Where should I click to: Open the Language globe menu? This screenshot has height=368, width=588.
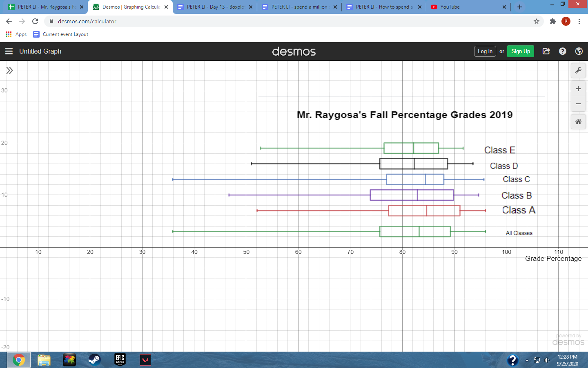[x=579, y=51]
